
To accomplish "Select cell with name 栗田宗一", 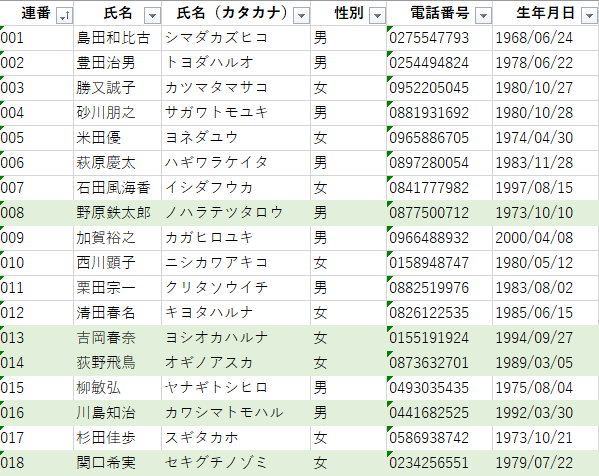I will click(x=118, y=288).
